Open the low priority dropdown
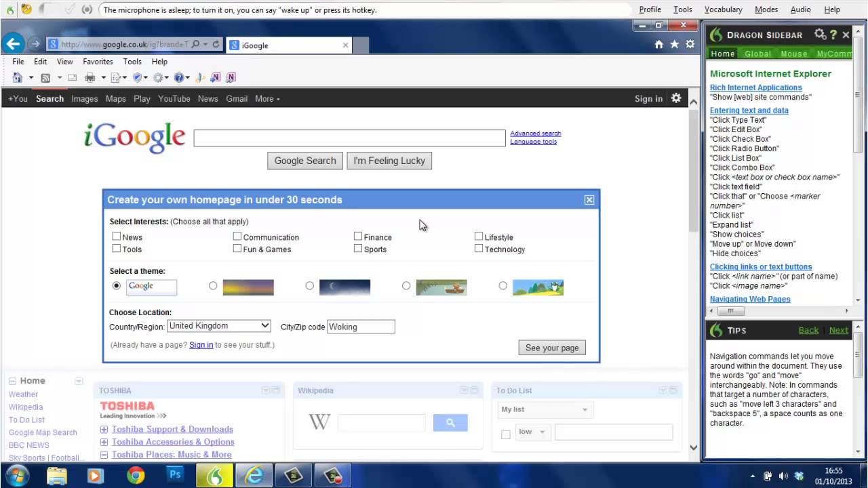 point(533,432)
